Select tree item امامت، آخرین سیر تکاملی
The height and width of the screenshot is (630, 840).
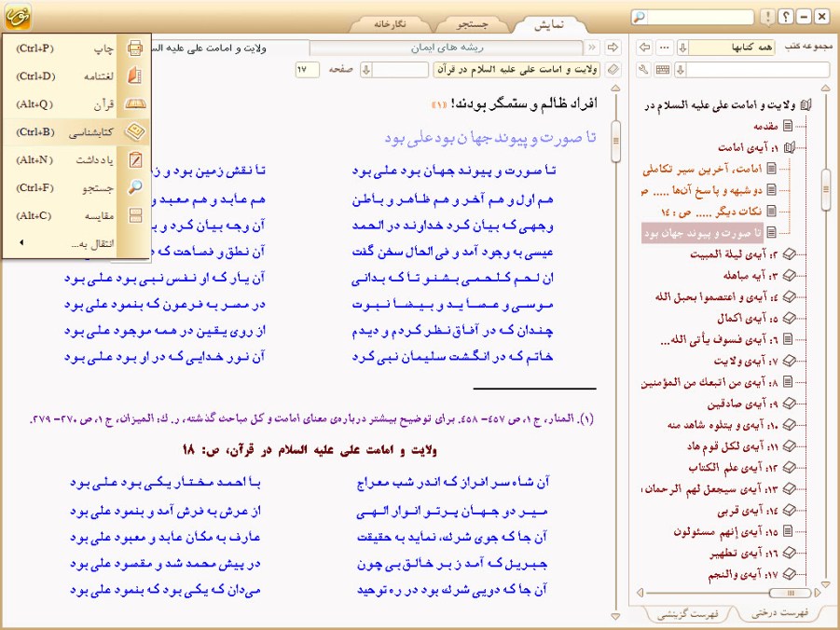click(x=702, y=170)
